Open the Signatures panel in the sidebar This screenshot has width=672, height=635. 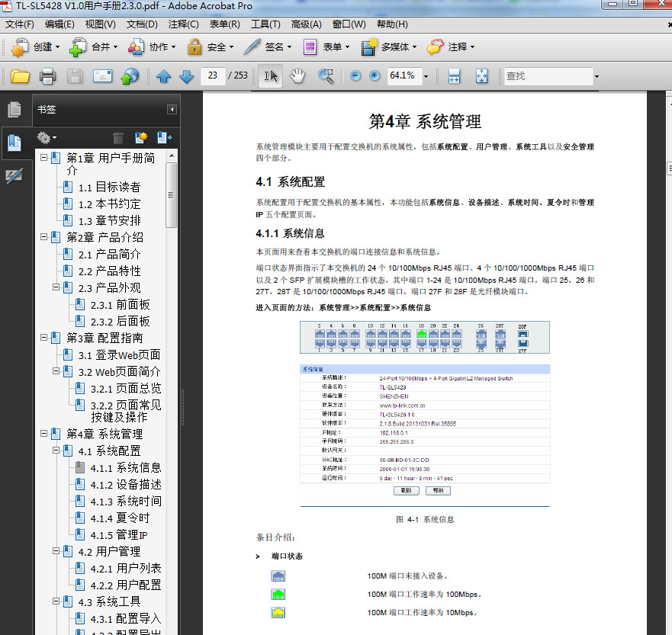(14, 175)
